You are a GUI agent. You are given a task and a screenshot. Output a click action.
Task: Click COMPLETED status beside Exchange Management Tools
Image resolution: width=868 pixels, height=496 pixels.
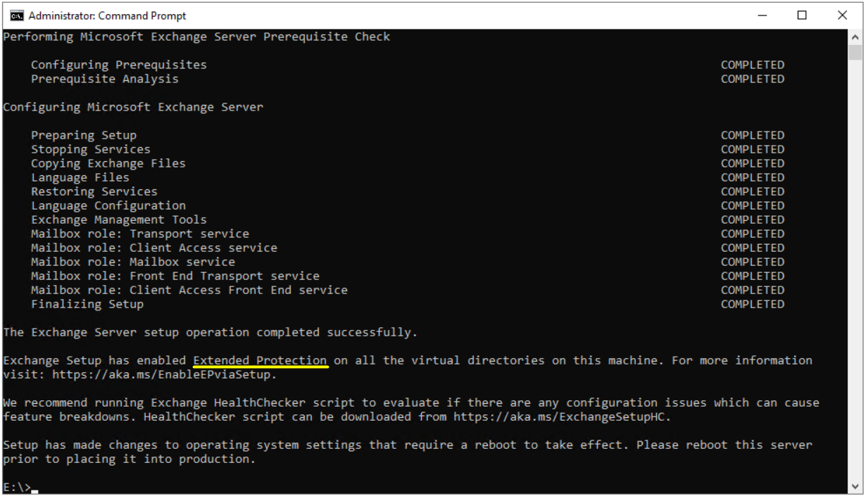[x=753, y=220]
